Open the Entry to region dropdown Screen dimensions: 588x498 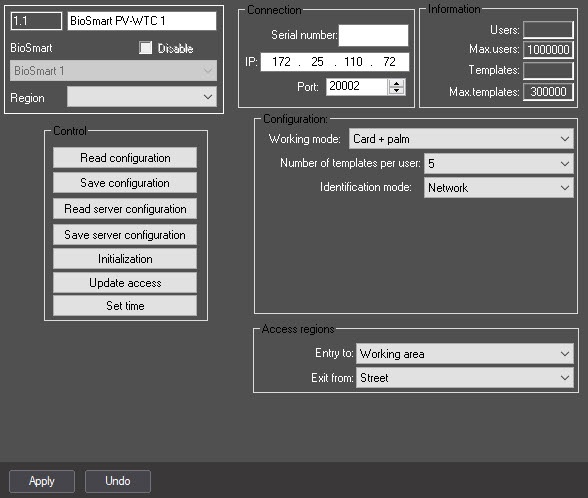click(465, 354)
